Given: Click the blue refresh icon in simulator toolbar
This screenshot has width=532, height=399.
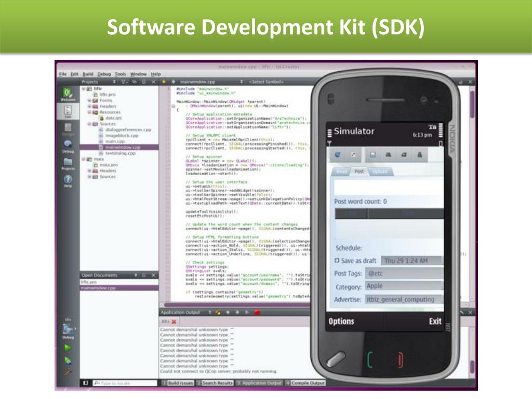Looking at the screenshot, I should point(338,155).
